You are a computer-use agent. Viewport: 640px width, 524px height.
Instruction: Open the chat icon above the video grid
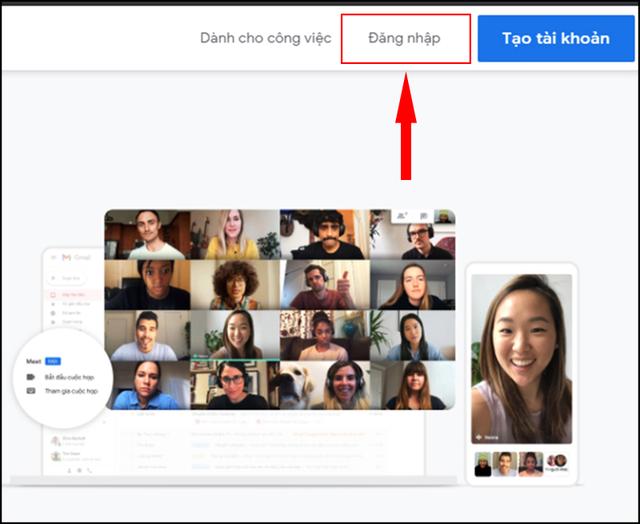coord(424,215)
